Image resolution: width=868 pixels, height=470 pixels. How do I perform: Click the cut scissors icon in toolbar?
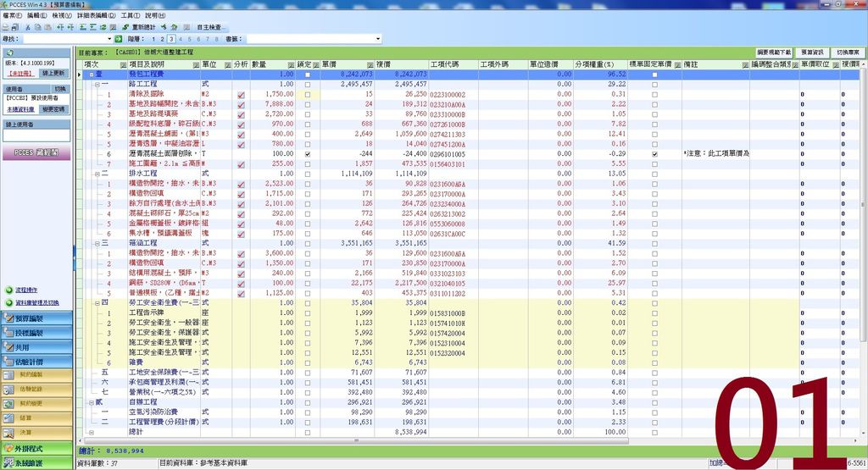point(27,27)
